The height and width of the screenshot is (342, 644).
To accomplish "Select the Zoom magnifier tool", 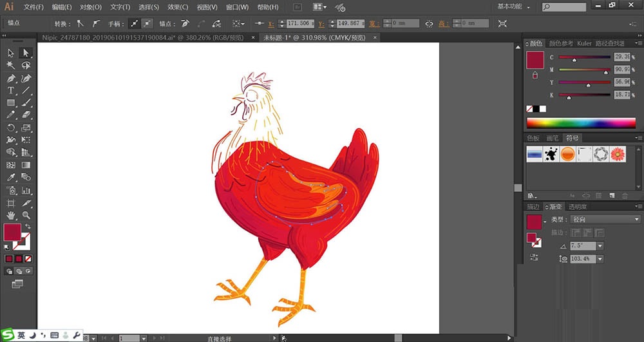I will coord(26,215).
